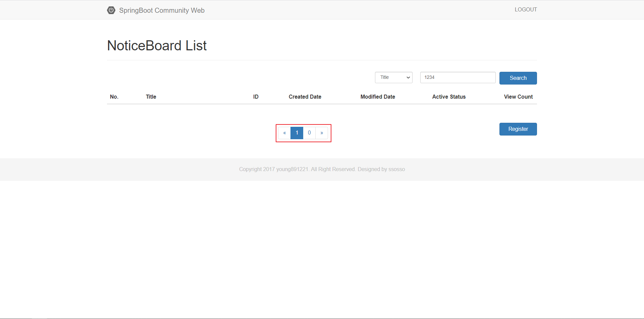
Task: Expand the Title search-type dropdown
Action: coord(393,77)
